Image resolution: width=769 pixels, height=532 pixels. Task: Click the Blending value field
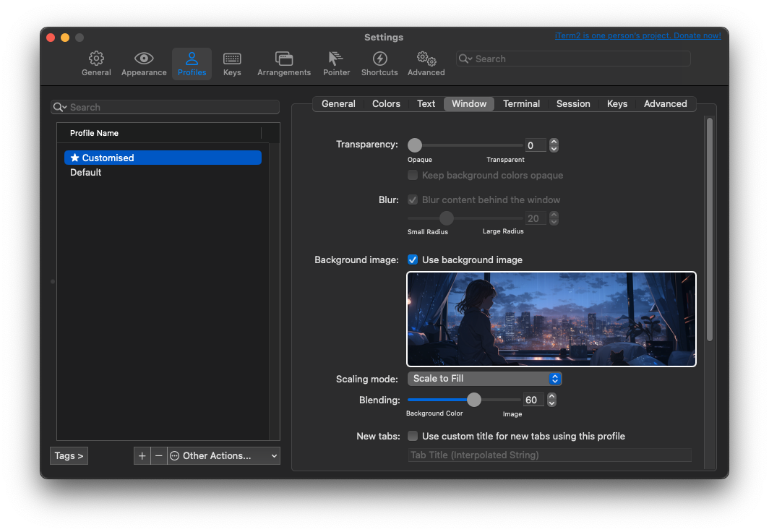tap(533, 400)
